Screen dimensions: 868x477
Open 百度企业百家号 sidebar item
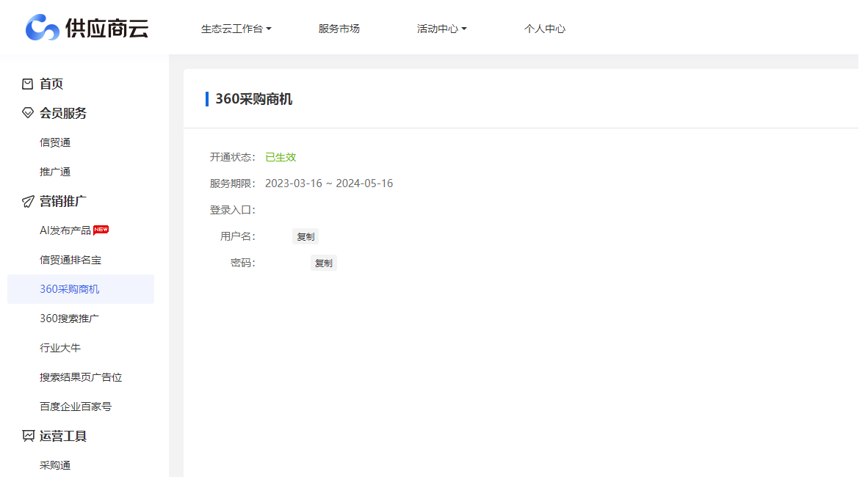tap(76, 406)
